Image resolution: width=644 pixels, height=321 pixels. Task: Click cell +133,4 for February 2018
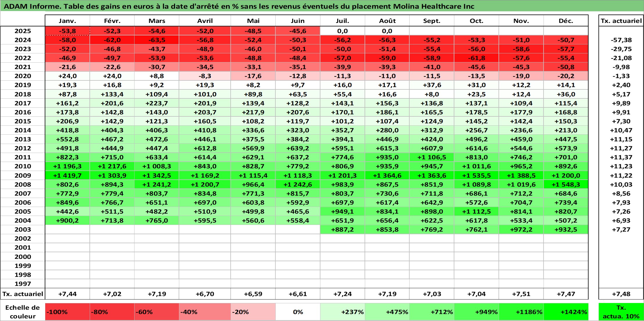[112, 94]
